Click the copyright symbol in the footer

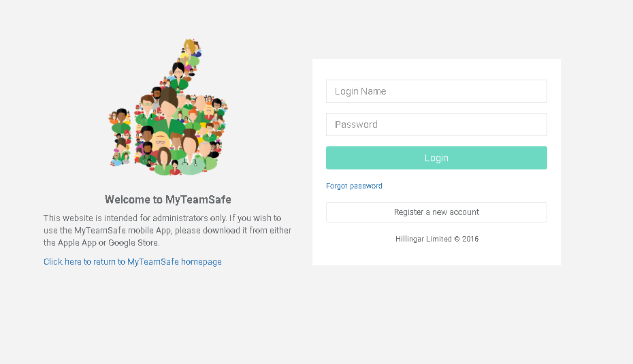click(457, 239)
